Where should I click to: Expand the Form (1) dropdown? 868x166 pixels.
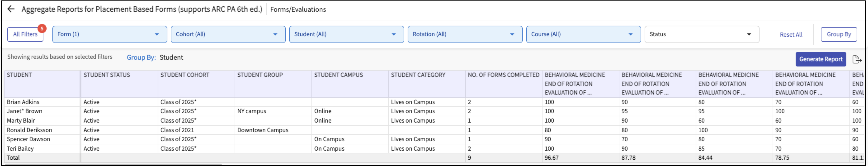coord(109,34)
